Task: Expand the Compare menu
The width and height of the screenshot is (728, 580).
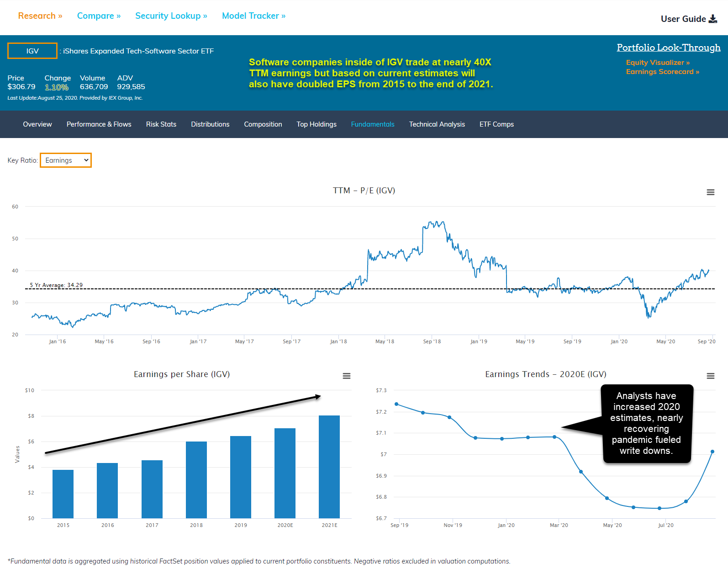Action: point(99,16)
